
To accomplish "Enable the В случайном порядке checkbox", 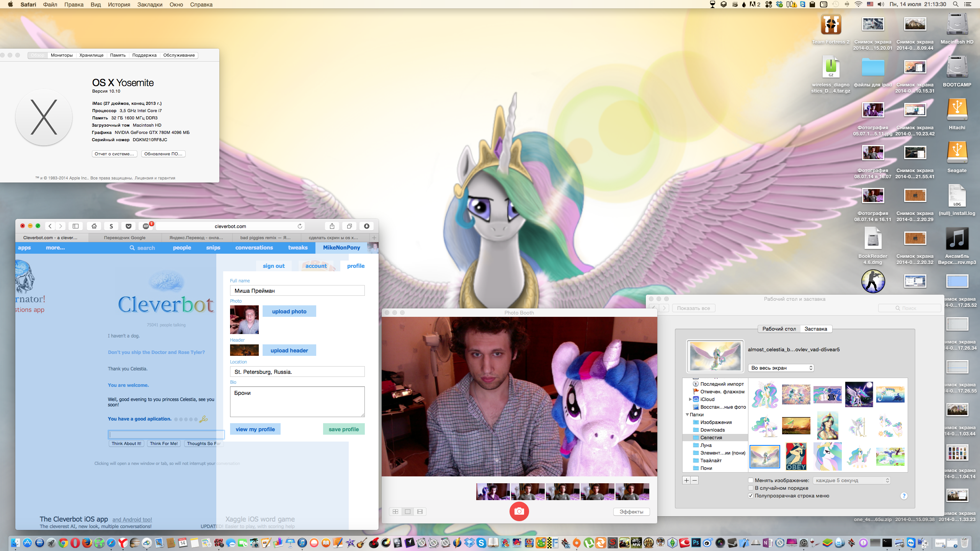I will pos(751,488).
